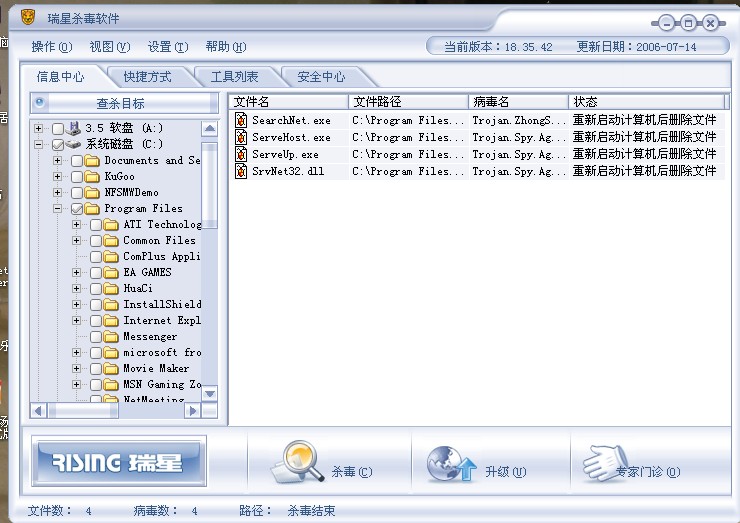Collapse the system disk C: tree node
Screen dimensions: 740x523
tap(39, 144)
